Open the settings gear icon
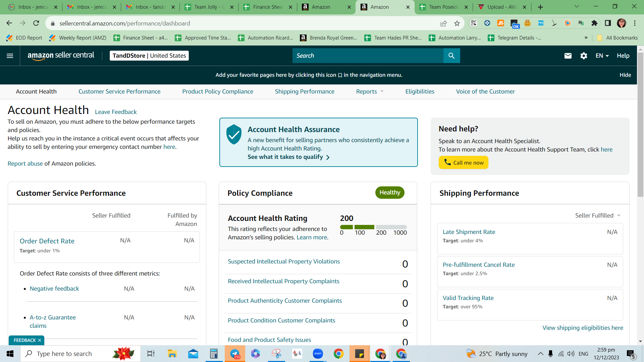 click(x=584, y=56)
